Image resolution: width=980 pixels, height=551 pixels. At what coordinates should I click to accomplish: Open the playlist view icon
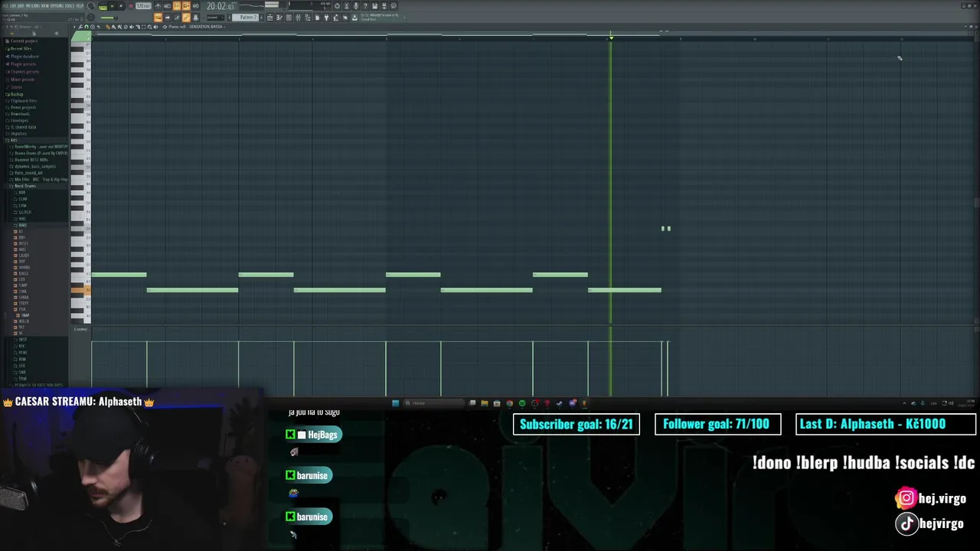tap(269, 18)
